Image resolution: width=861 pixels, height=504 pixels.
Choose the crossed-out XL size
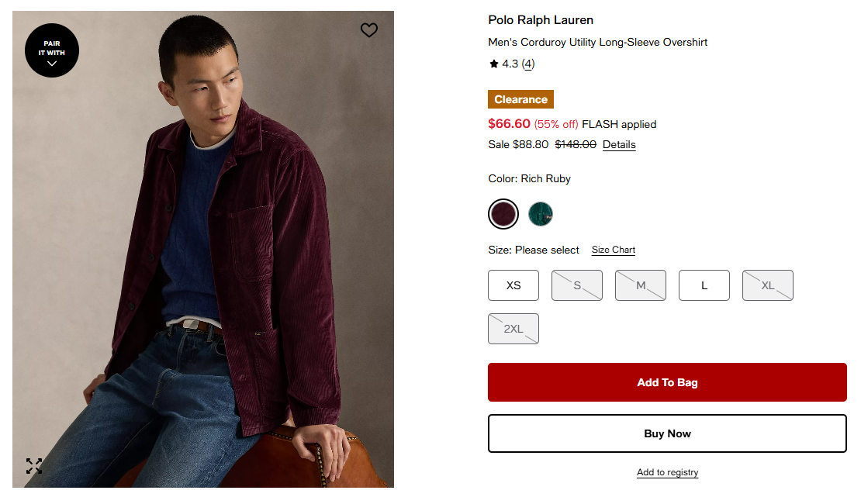(x=768, y=285)
